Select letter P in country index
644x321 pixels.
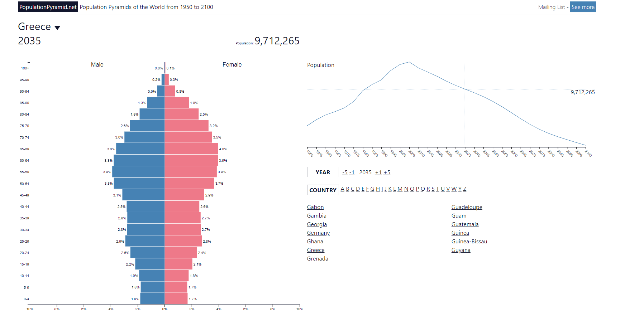[418, 189]
